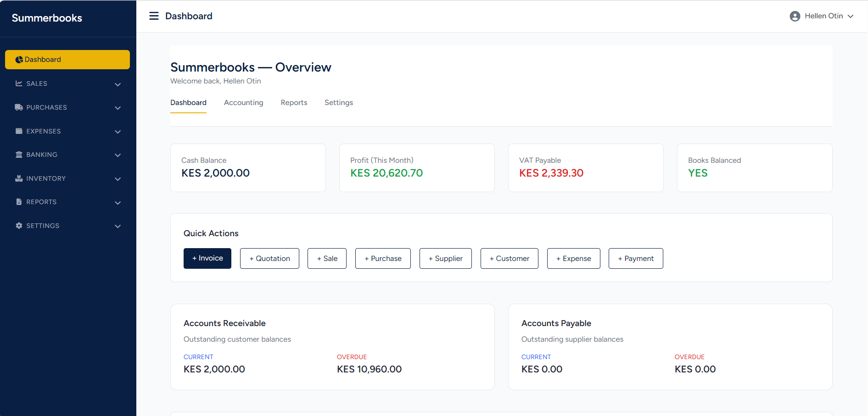Viewport: 868px width, 416px height.
Task: Click the red VAT Payable amount
Action: tap(551, 173)
